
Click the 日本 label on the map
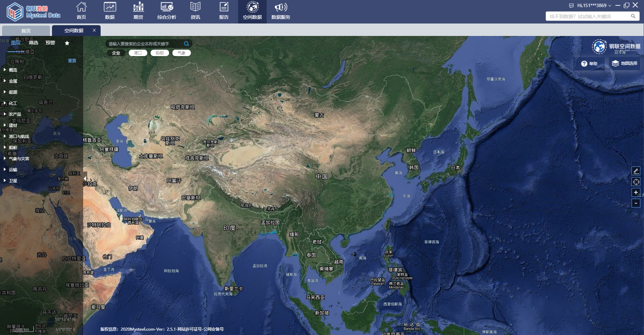pyautogui.click(x=455, y=167)
